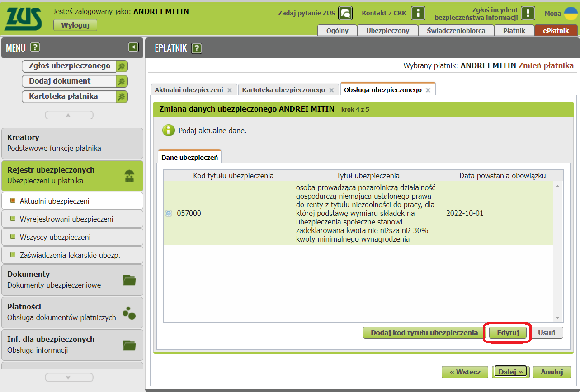Select the radio button for code 057000
This screenshot has height=392, width=580.
169,213
